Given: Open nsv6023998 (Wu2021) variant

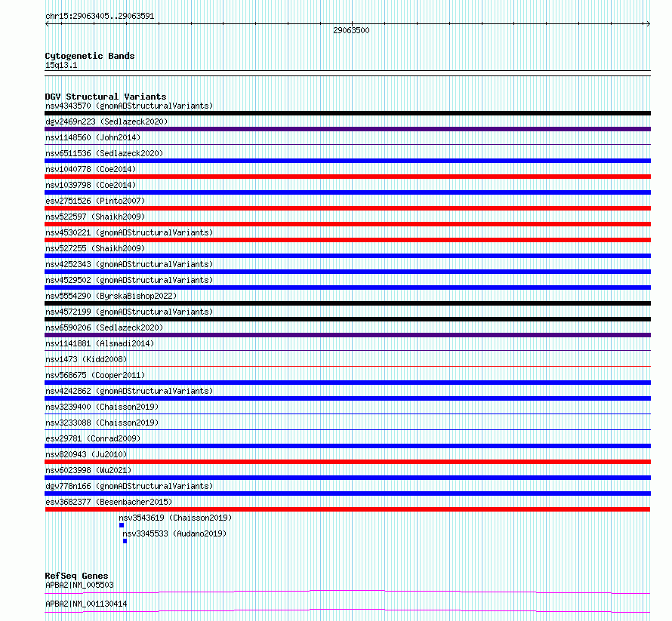Looking at the screenshot, I should coord(88,470).
